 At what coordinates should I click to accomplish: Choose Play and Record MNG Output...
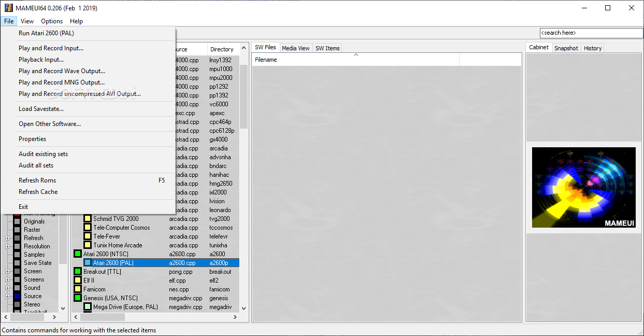[x=88, y=82]
